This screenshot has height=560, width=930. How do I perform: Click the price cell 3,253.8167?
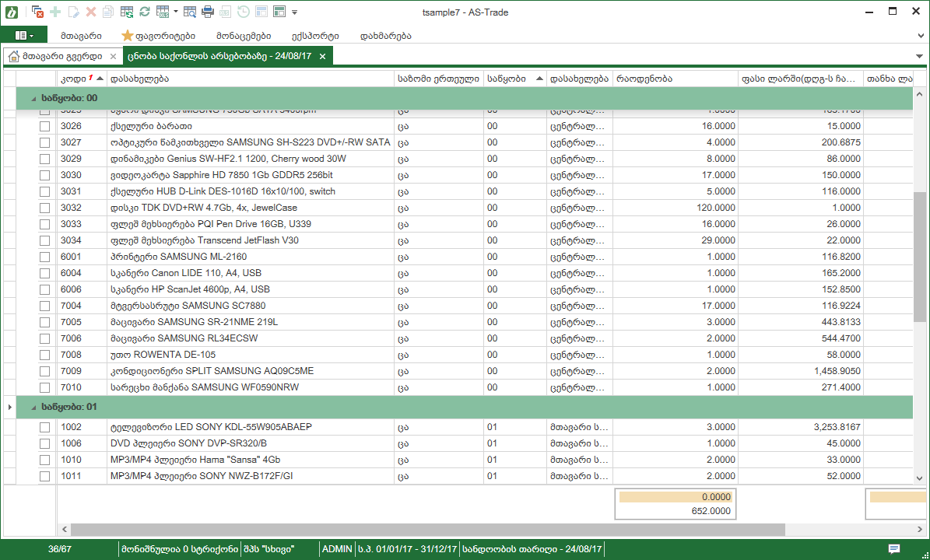pos(801,427)
